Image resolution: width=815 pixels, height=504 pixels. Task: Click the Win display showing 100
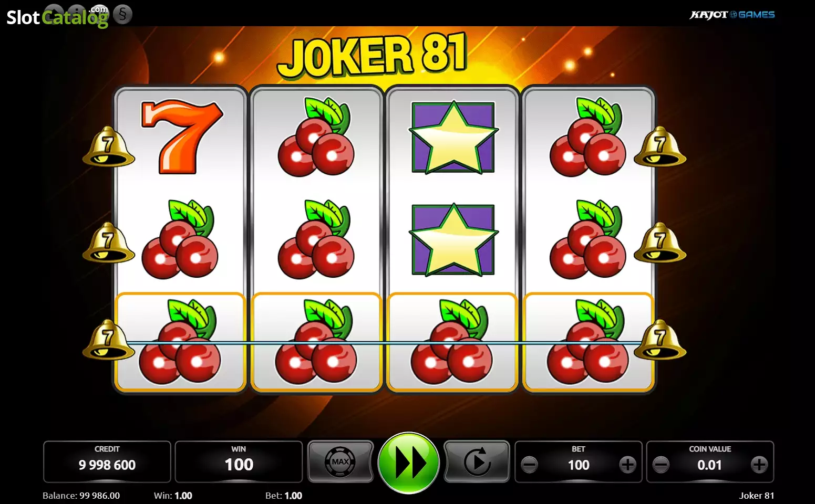pyautogui.click(x=239, y=461)
